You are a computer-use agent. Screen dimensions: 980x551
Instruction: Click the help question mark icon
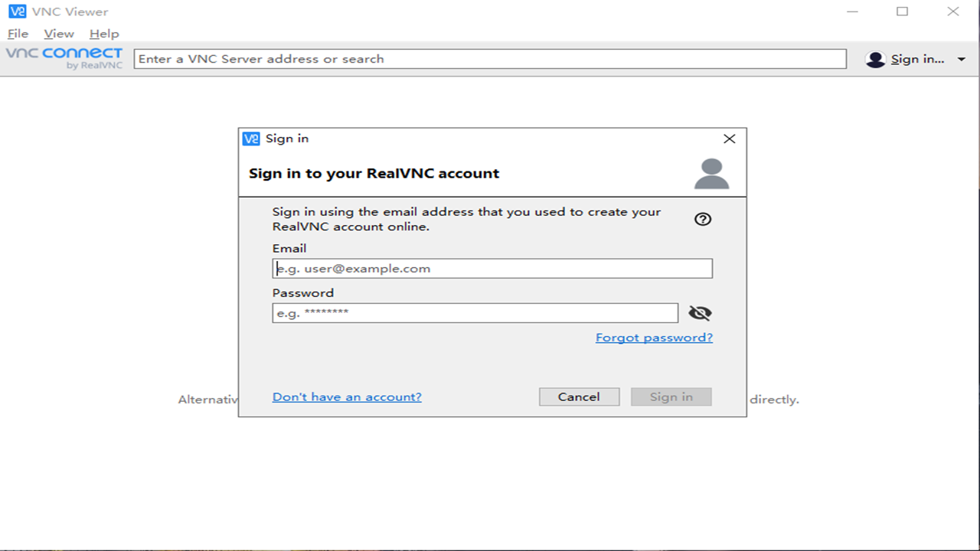[703, 219]
